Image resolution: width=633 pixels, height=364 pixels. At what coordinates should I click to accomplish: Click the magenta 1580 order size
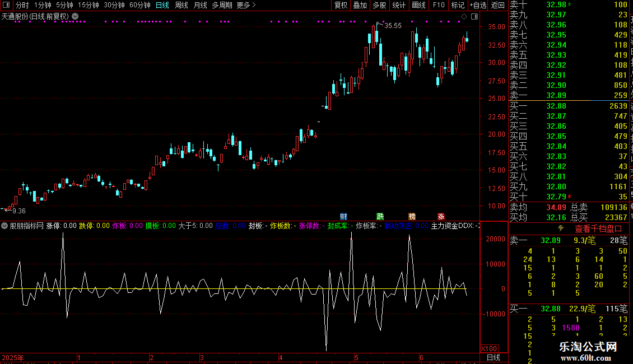click(x=571, y=328)
